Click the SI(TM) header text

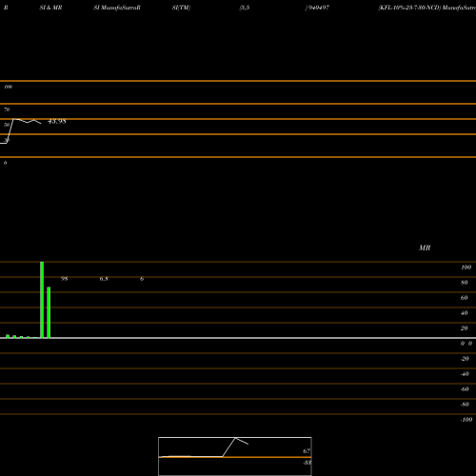[x=181, y=8]
